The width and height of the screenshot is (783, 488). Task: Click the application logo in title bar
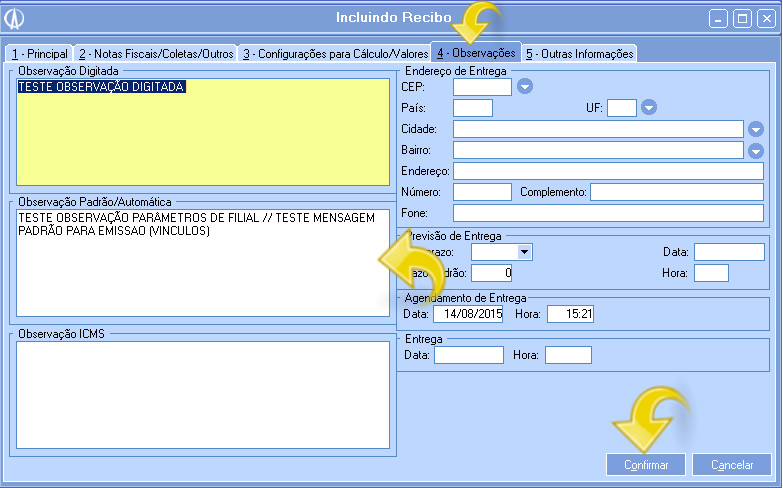16,18
